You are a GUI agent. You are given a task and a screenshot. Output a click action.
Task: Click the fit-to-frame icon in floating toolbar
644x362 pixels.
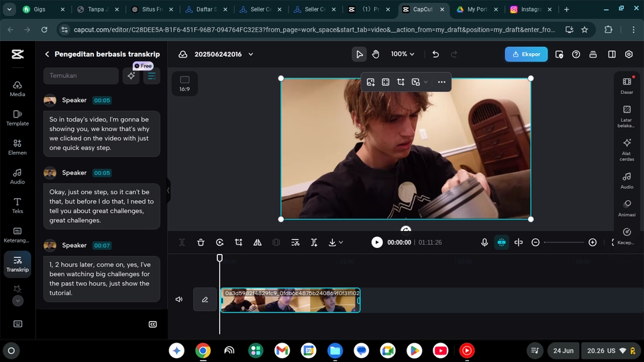385,82
